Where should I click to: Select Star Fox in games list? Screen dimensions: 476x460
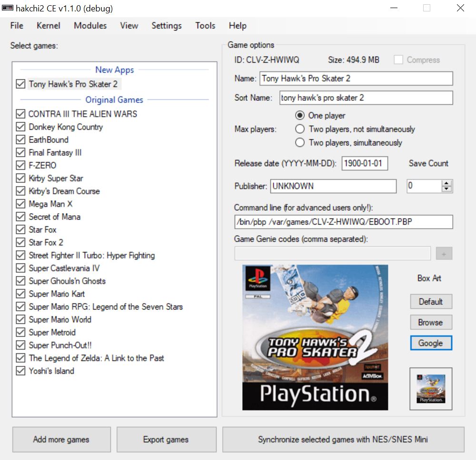click(42, 229)
